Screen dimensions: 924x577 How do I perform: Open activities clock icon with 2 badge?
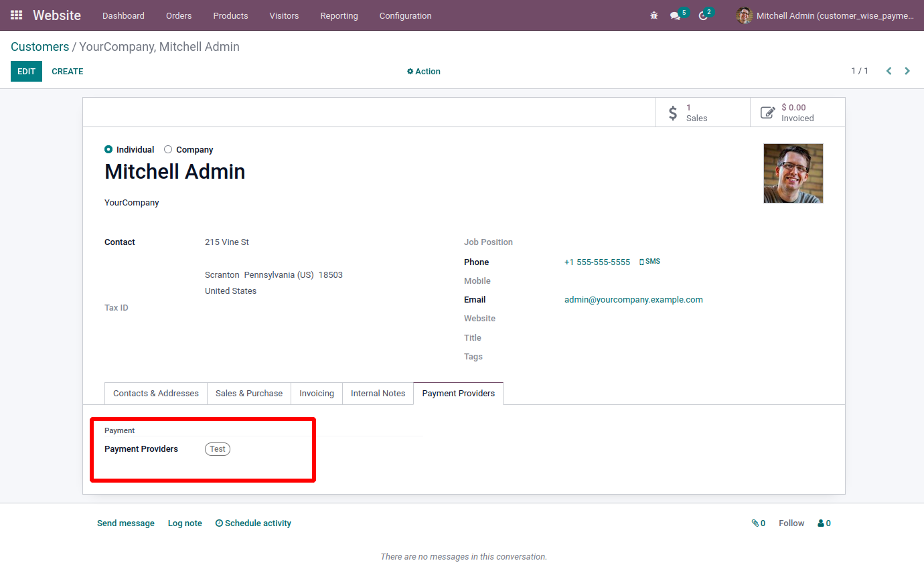coord(706,15)
